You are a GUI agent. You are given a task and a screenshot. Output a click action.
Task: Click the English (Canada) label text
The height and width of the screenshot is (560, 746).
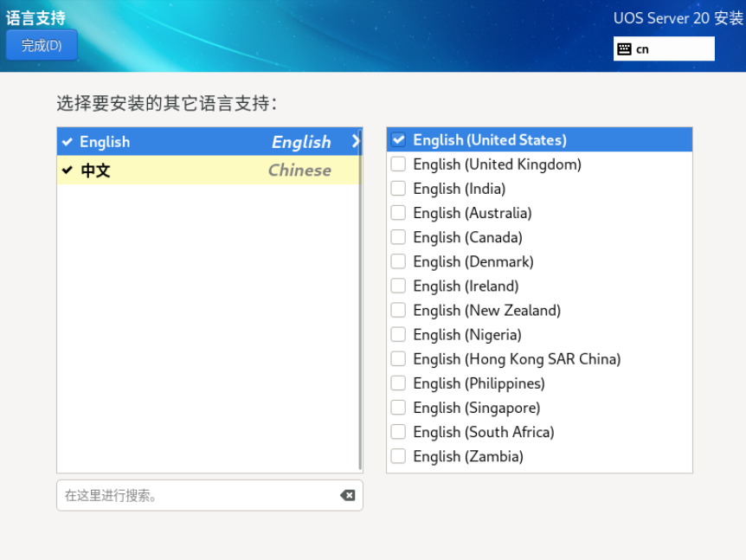tap(467, 237)
